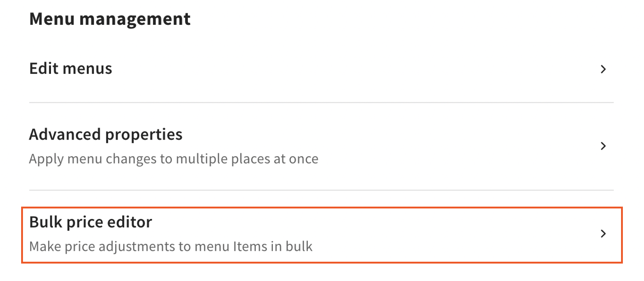
Task: Select the Advanced properties title
Action: (106, 135)
